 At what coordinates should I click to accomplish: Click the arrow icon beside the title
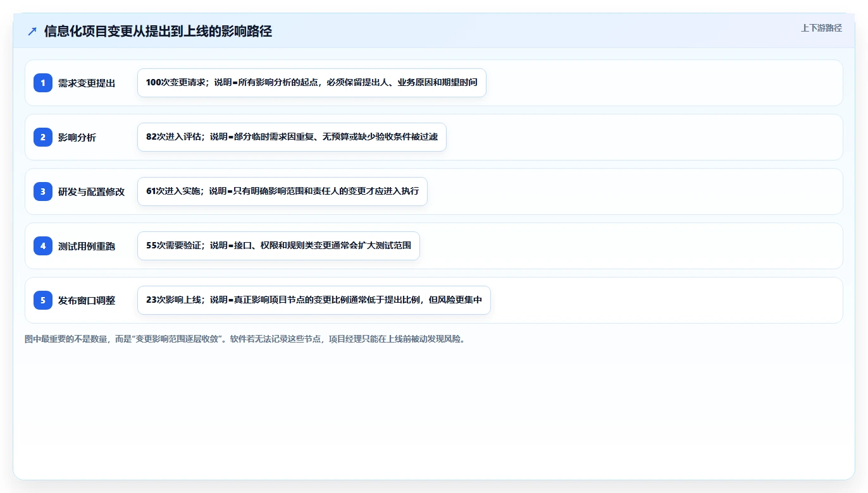point(32,31)
